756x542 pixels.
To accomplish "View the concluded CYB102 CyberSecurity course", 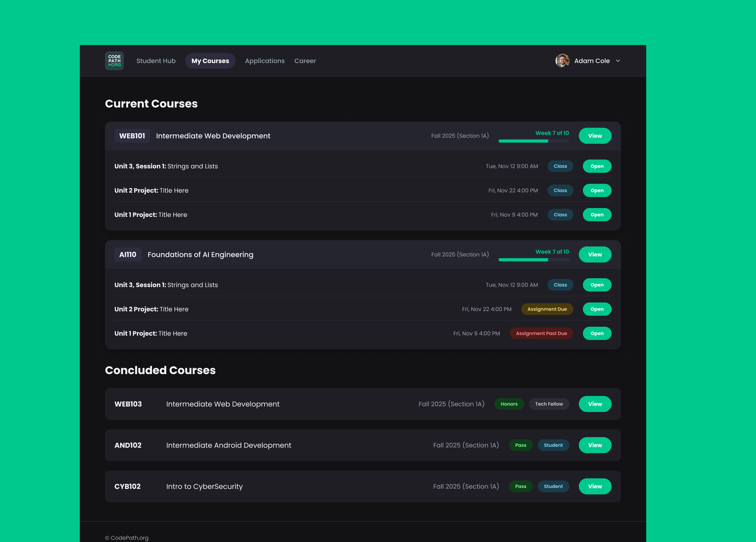I will coord(595,486).
